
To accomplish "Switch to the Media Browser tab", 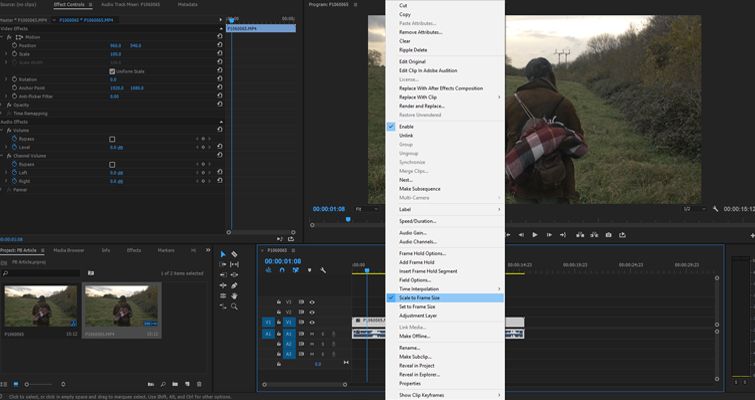I will [69, 250].
